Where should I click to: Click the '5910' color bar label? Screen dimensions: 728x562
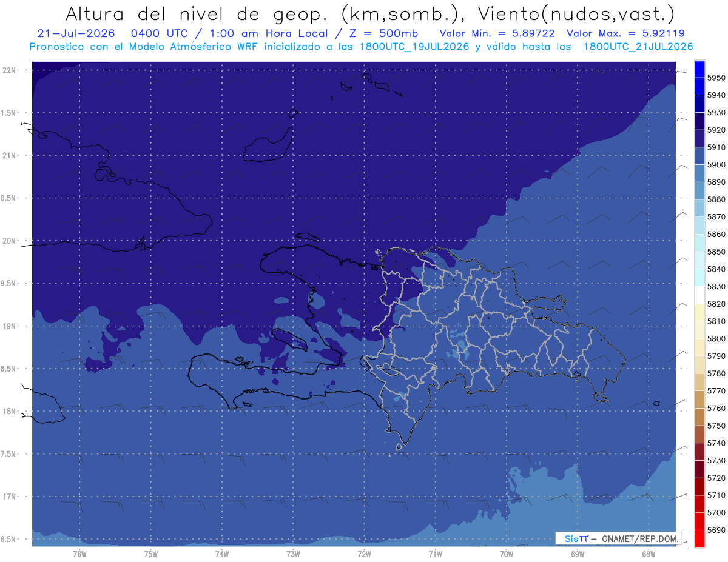(716, 147)
